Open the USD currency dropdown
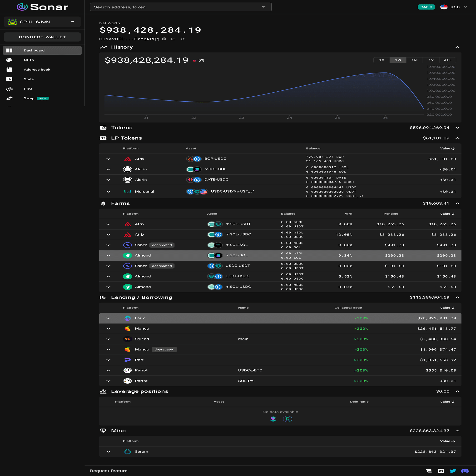Screen dimensions: 476x476 (x=455, y=7)
